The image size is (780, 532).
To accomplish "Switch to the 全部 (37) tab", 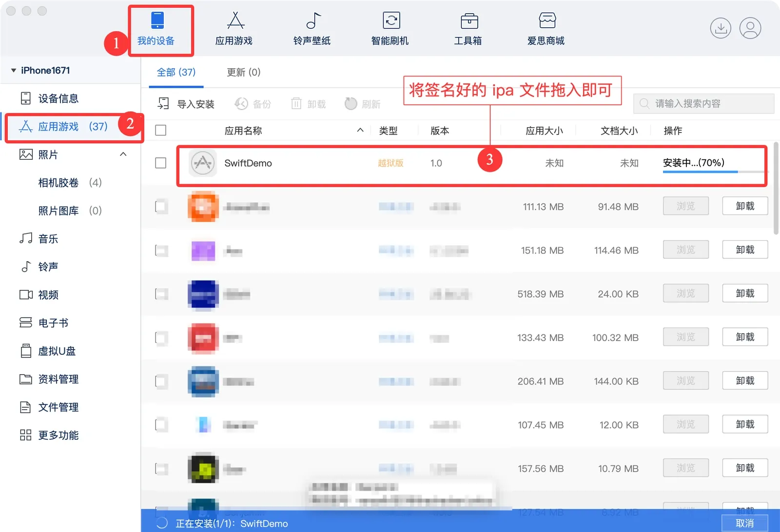I will 176,72.
